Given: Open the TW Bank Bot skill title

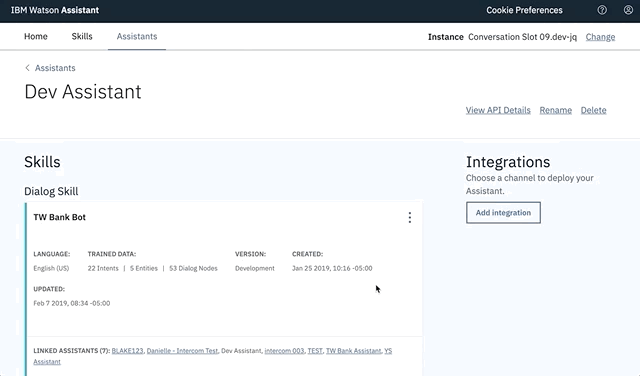Looking at the screenshot, I should pos(60,217).
